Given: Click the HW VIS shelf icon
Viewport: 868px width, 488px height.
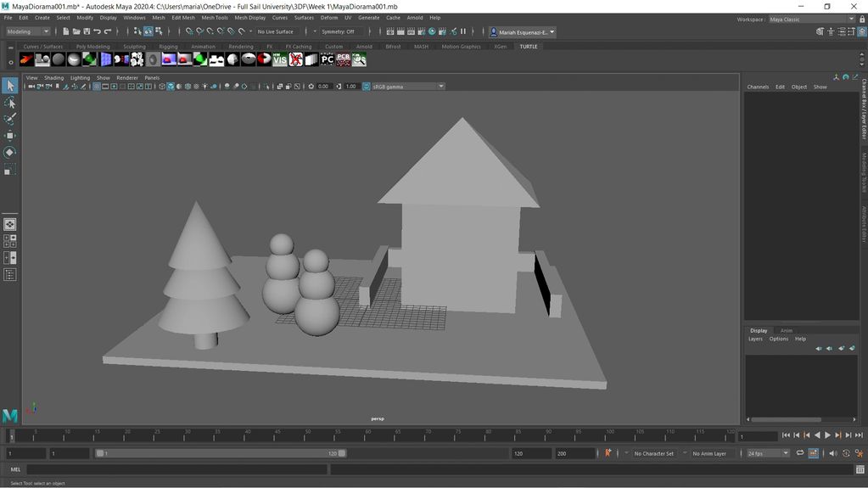Looking at the screenshot, I should 279,59.
